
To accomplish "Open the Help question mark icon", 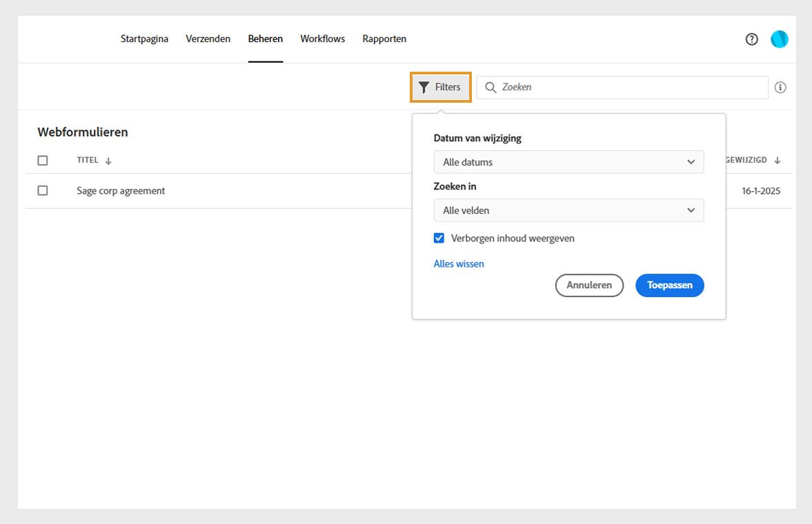I will click(751, 39).
